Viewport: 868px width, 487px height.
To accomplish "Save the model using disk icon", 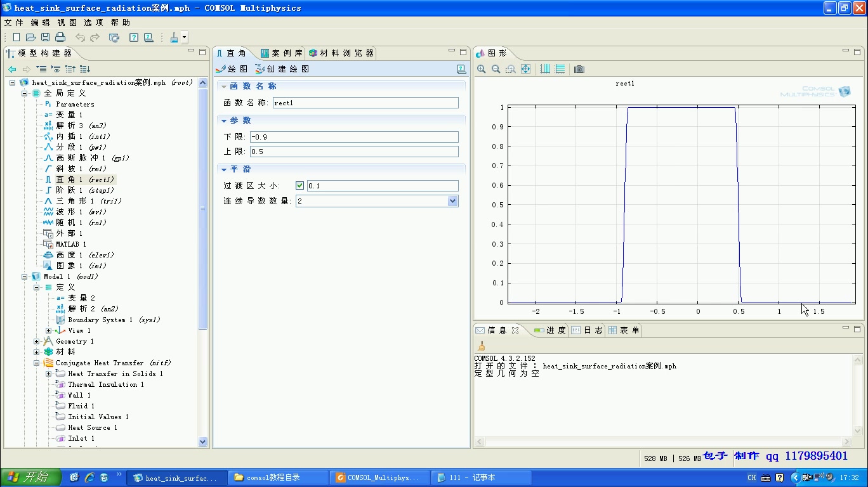I will (x=46, y=37).
